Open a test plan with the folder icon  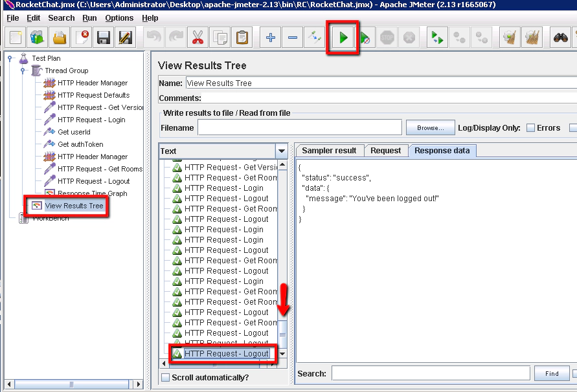(x=60, y=38)
